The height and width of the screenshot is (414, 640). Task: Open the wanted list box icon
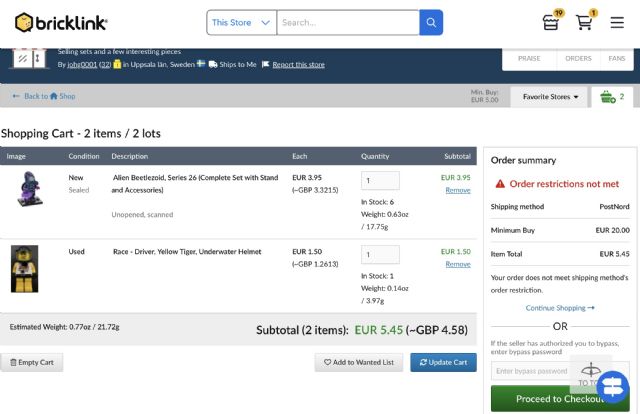click(x=550, y=22)
